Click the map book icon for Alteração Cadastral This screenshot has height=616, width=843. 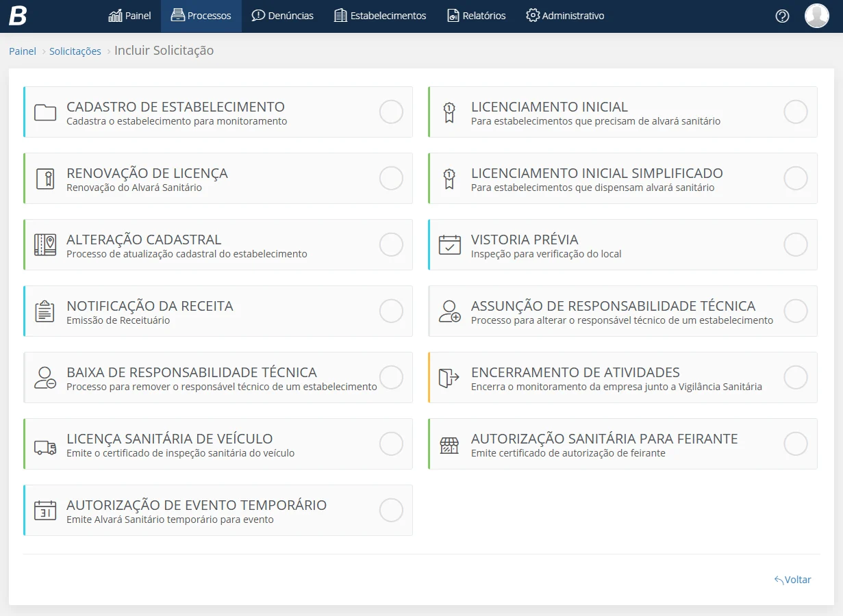click(x=45, y=245)
